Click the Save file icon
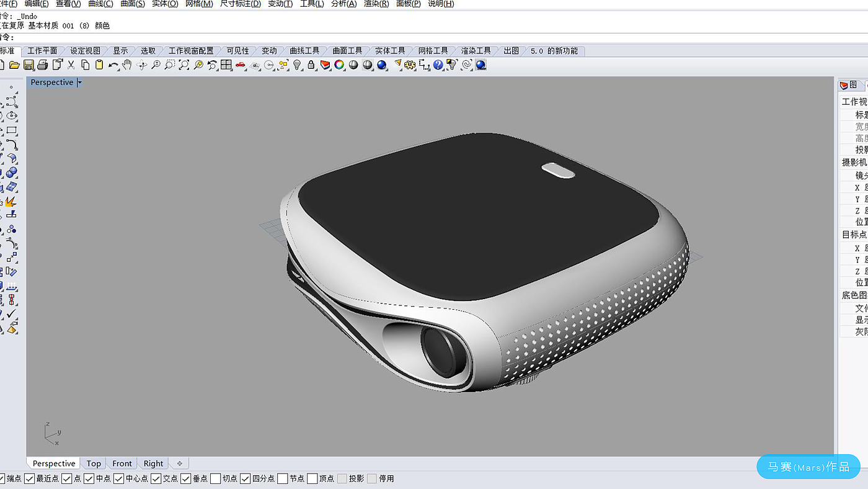The width and height of the screenshot is (868, 489). point(29,65)
